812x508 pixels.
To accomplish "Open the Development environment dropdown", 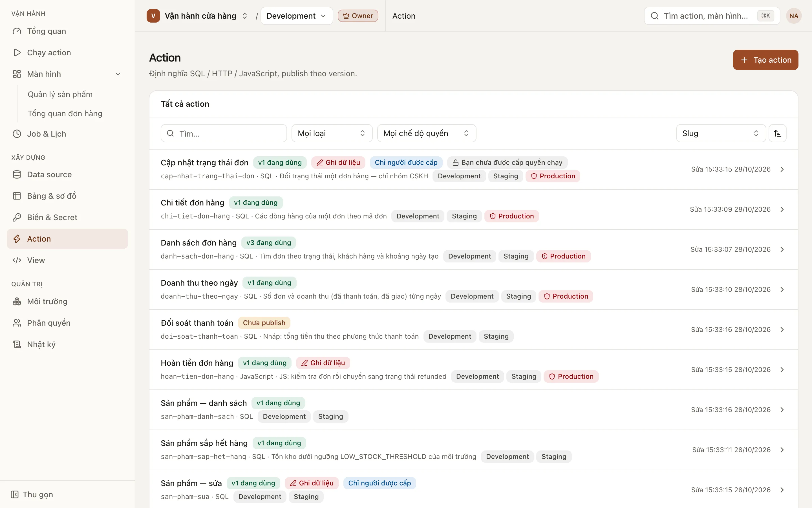I will click(x=297, y=16).
